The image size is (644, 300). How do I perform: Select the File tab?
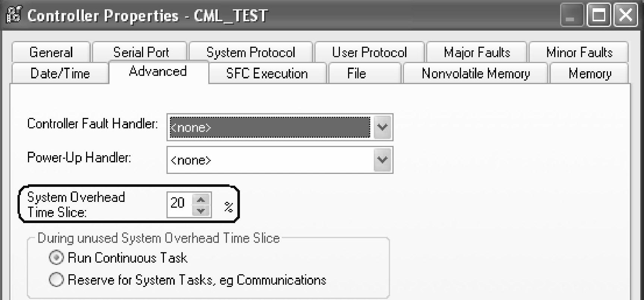[x=356, y=74]
